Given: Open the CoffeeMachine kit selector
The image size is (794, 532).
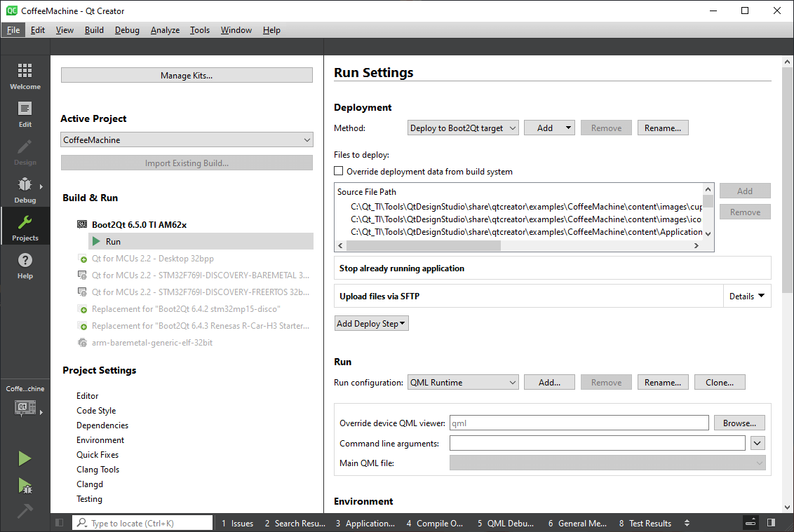Looking at the screenshot, I should [x=25, y=407].
